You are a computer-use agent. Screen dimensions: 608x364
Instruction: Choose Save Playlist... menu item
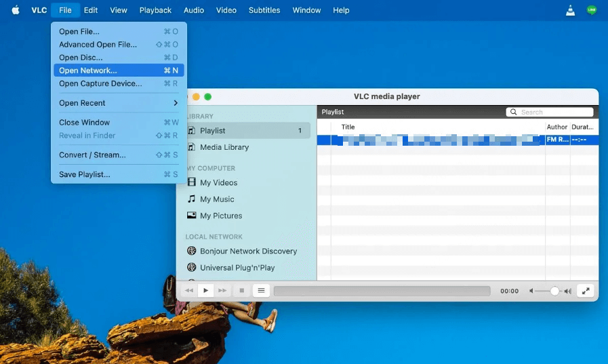coord(119,174)
